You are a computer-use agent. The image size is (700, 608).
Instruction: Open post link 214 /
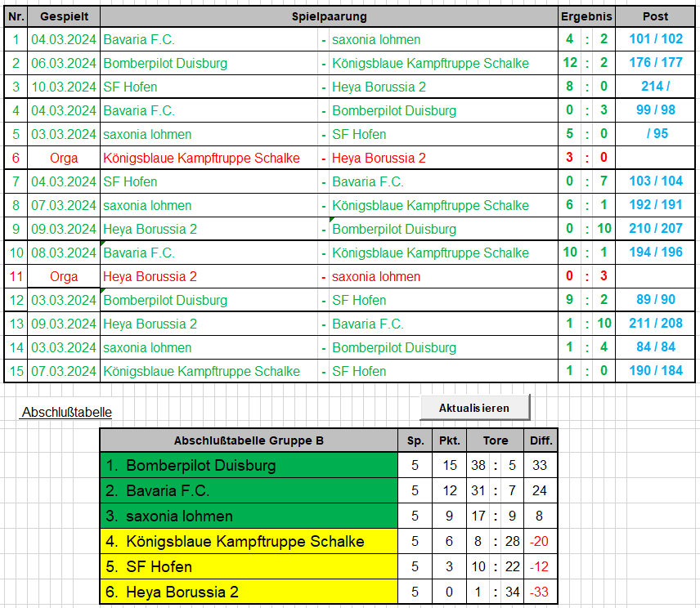click(x=655, y=86)
